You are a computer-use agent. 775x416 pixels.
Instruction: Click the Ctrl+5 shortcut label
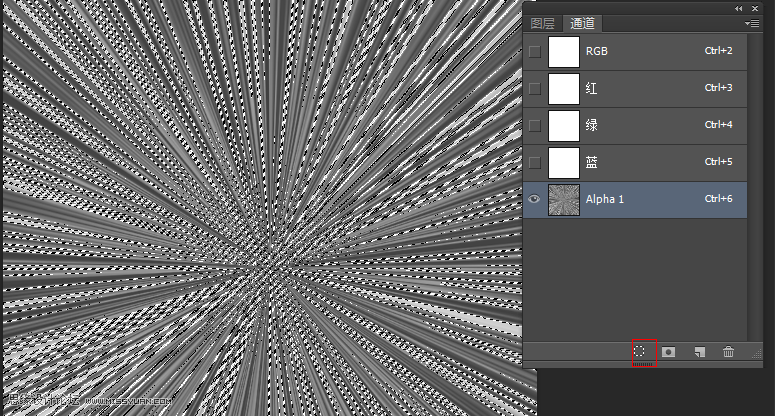coord(719,162)
